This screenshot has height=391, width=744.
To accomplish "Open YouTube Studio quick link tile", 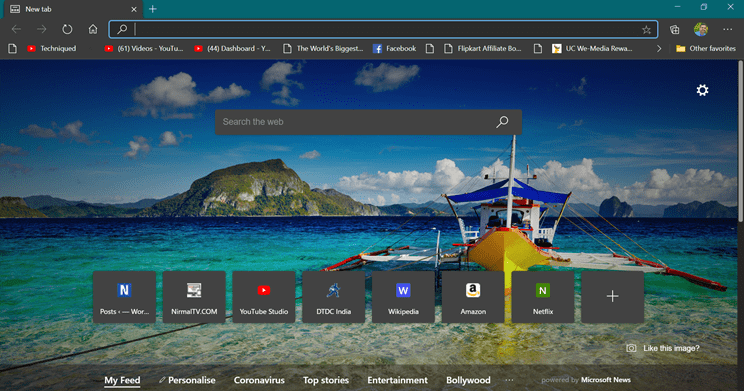I will point(264,297).
